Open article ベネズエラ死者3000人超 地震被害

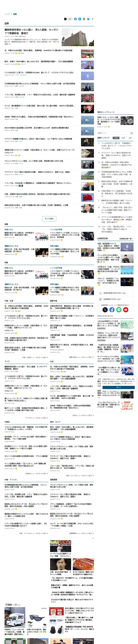point(26,428)
